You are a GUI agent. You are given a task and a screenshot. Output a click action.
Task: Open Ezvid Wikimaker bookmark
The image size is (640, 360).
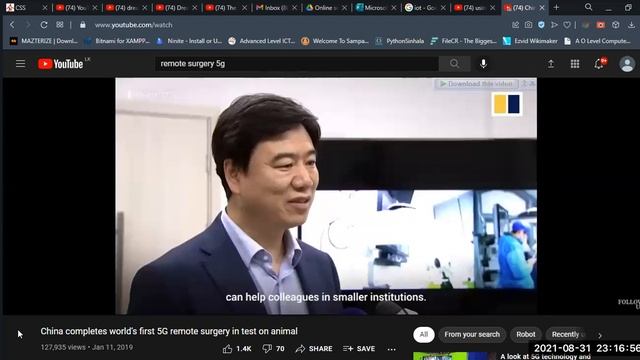(530, 41)
